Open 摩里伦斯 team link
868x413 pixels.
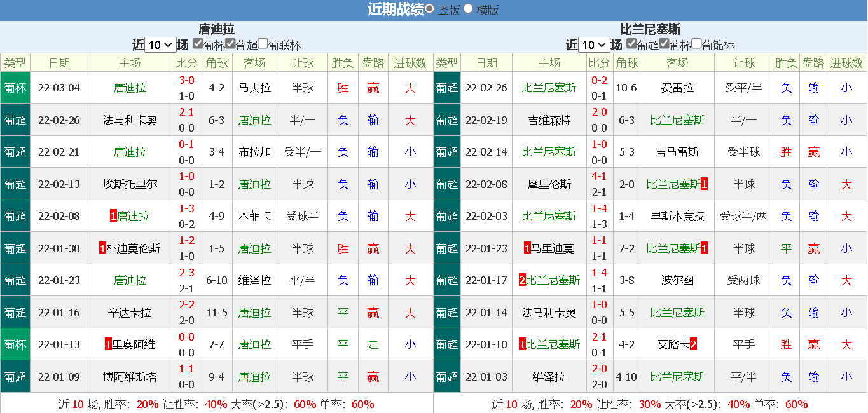click(549, 184)
